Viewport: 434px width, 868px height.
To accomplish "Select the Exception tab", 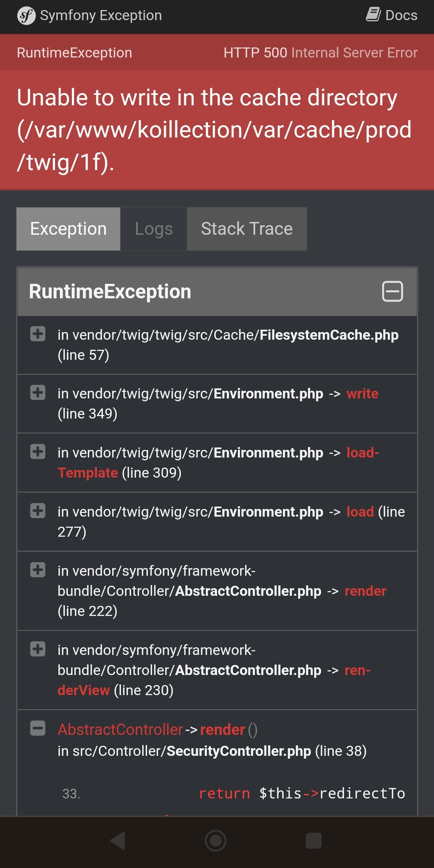I will 68,229.
